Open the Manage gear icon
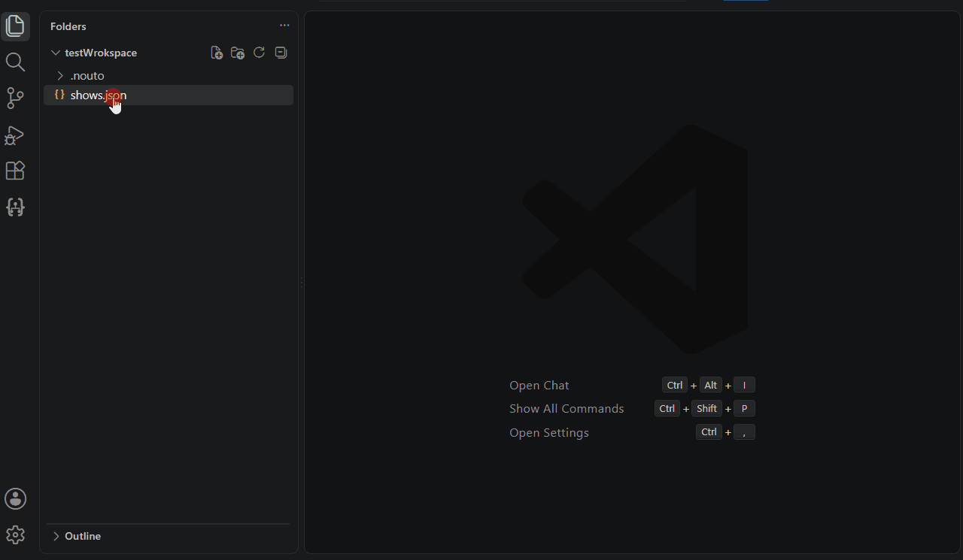The height and width of the screenshot is (560, 963). coord(15,534)
